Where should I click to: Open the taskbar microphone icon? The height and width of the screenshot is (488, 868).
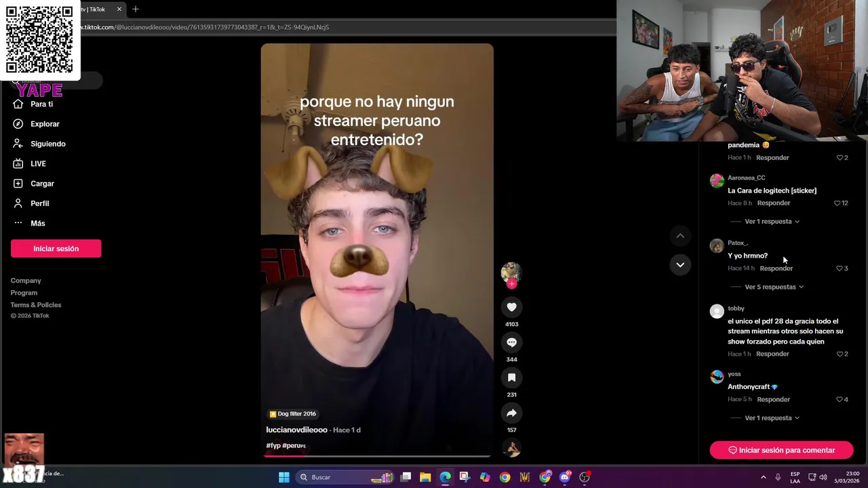778,477
